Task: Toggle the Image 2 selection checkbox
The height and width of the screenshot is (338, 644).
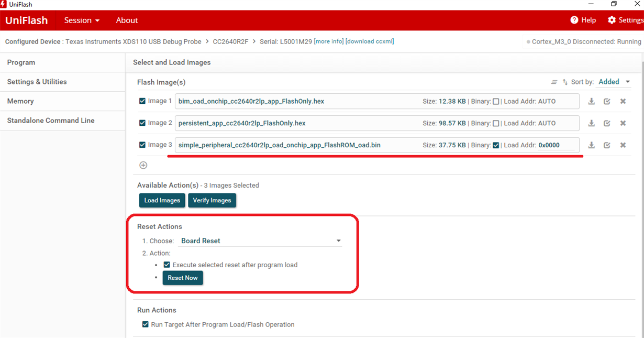Action: (x=142, y=123)
